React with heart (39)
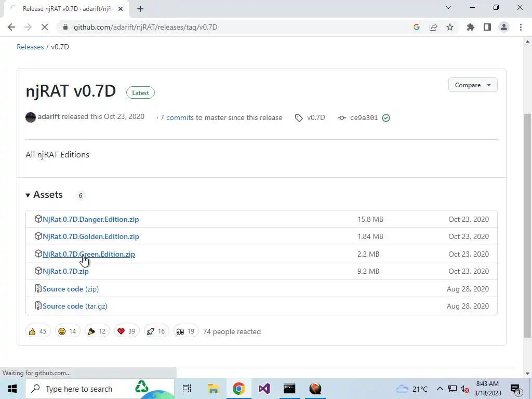Screen dimensions: 532x399 (x=127, y=331)
